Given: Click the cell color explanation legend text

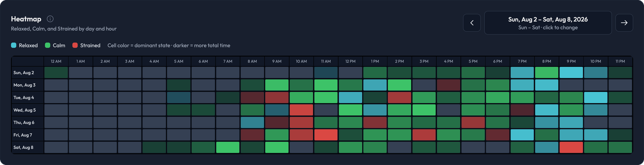Looking at the screenshot, I should 169,45.
